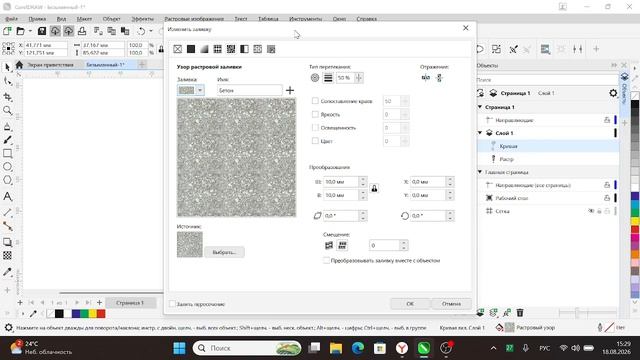Image resolution: width=640 pixels, height=360 pixels.
Task: Open the Текст menu
Action: click(x=241, y=19)
